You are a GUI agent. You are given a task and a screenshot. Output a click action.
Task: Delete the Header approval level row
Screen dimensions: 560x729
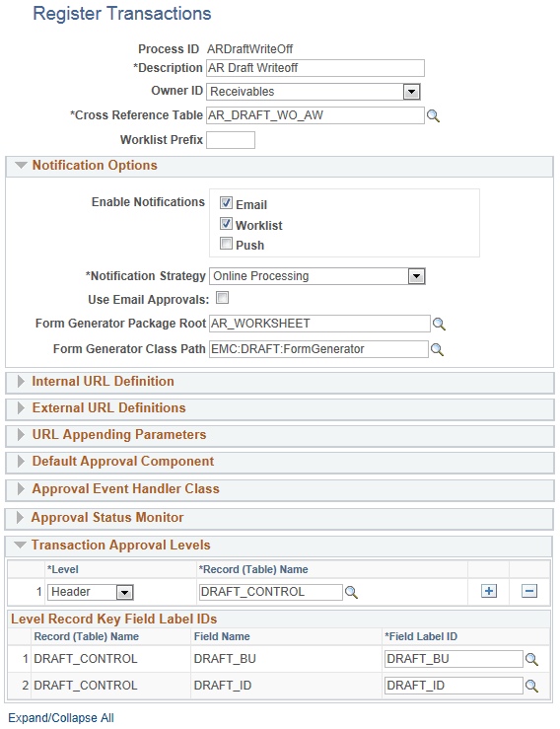click(529, 591)
